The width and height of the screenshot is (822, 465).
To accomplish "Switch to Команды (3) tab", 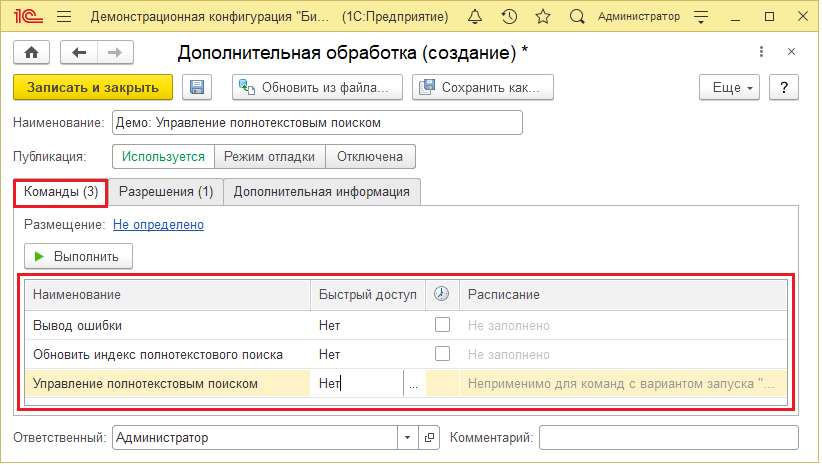I will [61, 192].
